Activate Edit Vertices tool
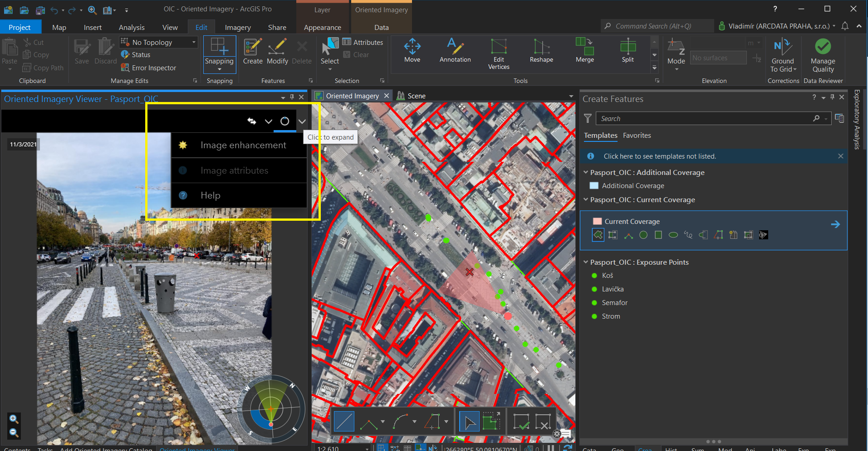This screenshot has height=451, width=868. 499,53
